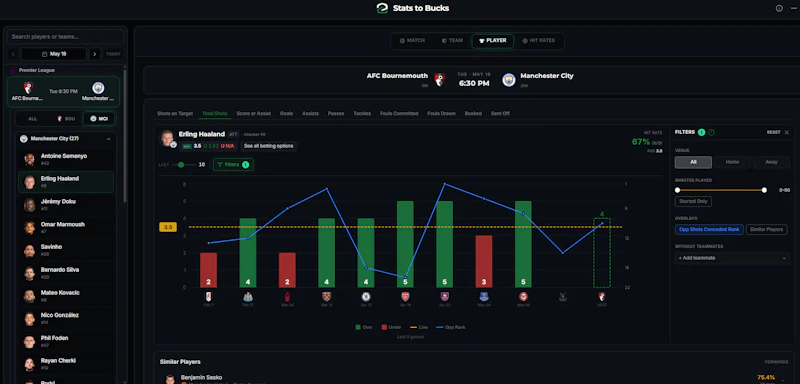
Task: Select Rayan Cherki in the player list
Action: 66,364
